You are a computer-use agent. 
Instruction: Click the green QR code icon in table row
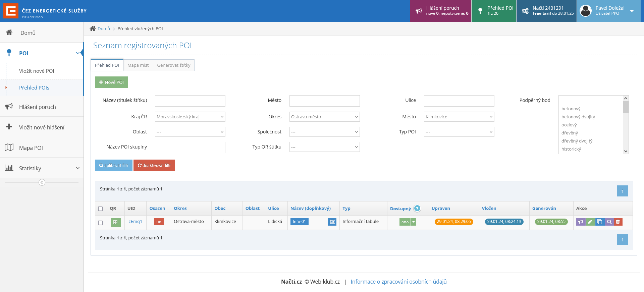point(115,222)
